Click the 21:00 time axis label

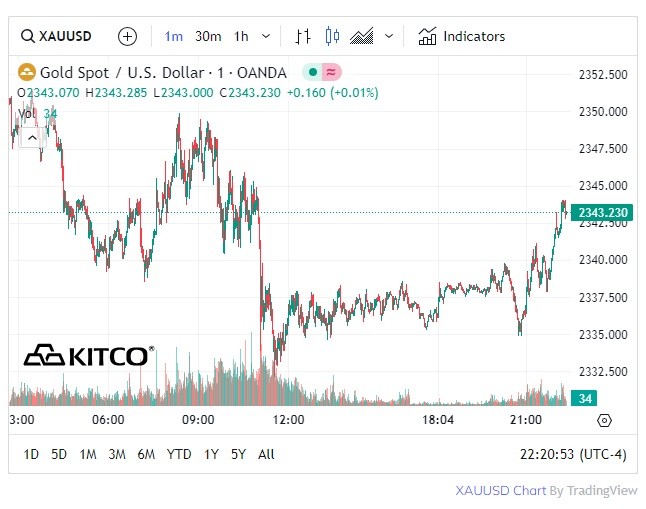point(526,420)
